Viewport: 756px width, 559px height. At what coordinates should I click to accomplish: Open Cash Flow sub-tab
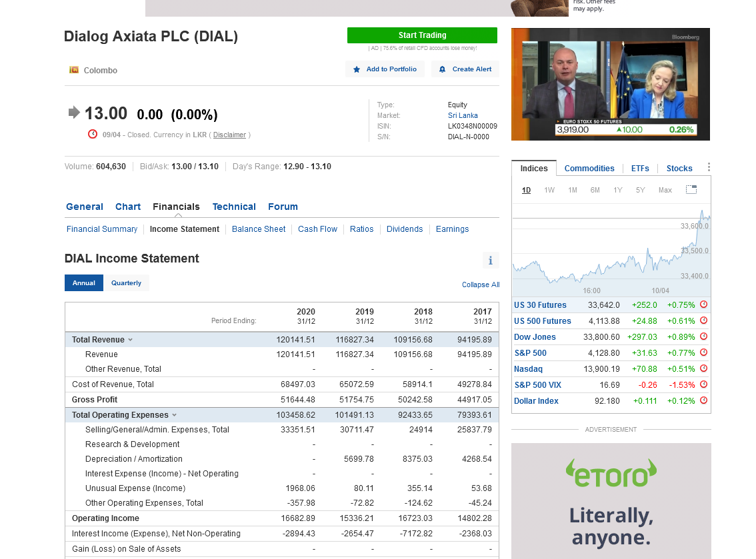pos(318,229)
